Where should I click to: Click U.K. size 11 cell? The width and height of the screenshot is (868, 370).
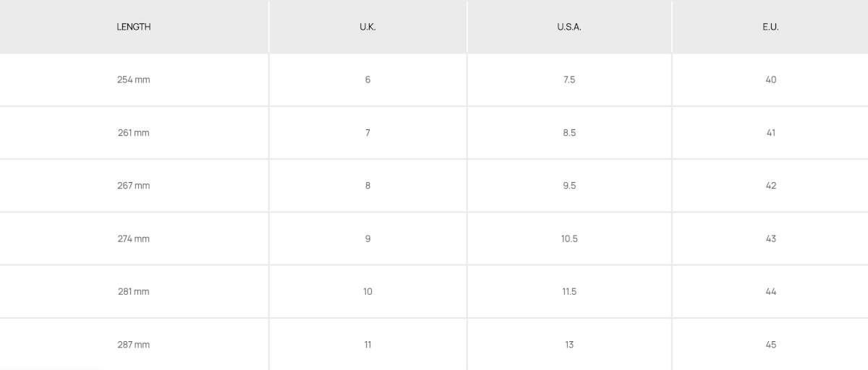[x=367, y=345]
